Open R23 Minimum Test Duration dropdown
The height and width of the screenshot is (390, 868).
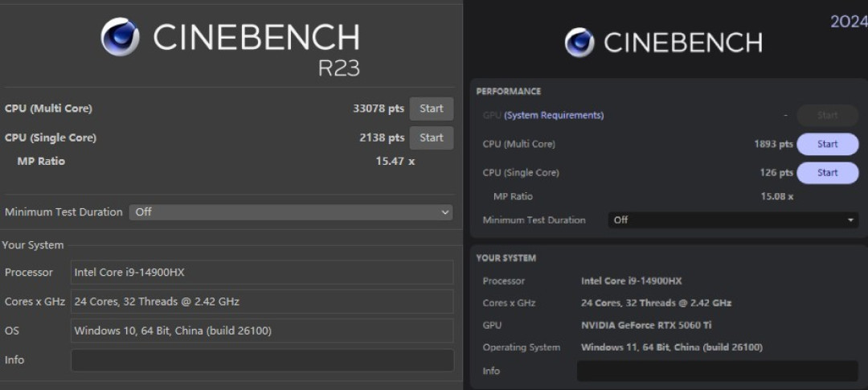(291, 212)
